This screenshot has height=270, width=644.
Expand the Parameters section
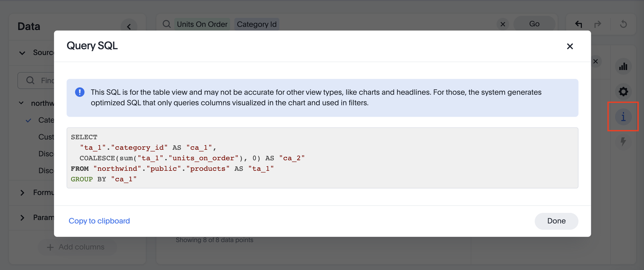(22, 218)
